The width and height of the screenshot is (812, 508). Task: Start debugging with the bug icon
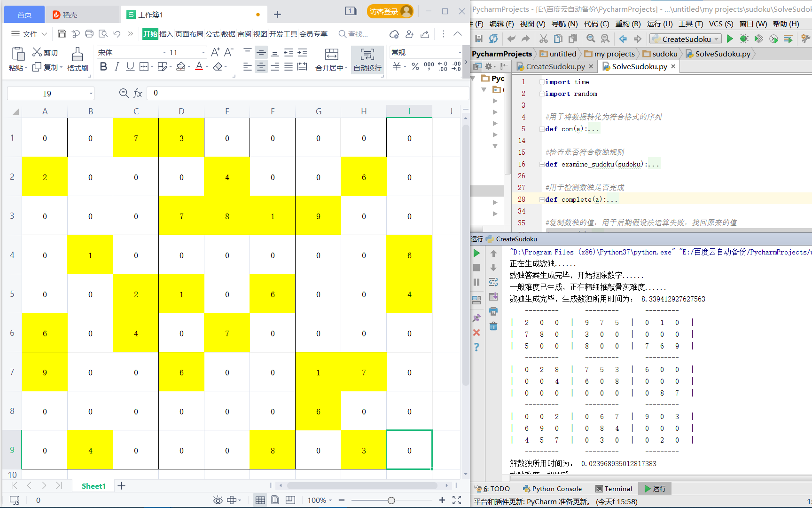click(744, 39)
